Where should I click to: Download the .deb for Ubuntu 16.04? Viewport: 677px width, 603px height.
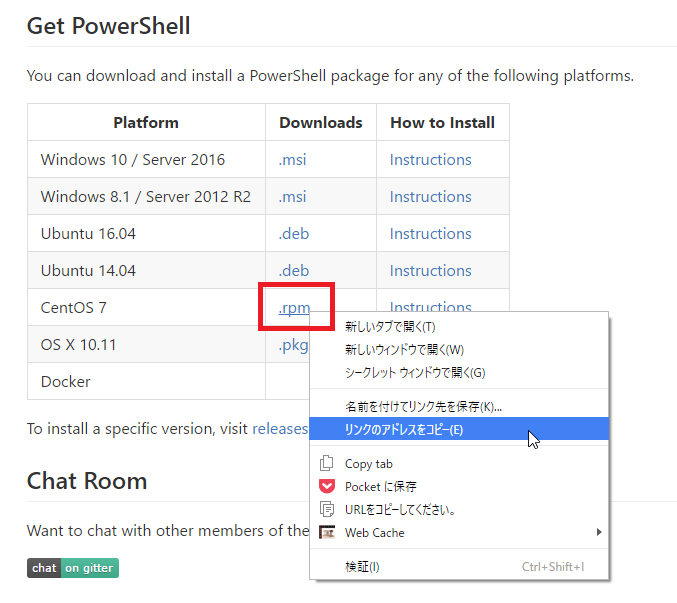pos(294,234)
